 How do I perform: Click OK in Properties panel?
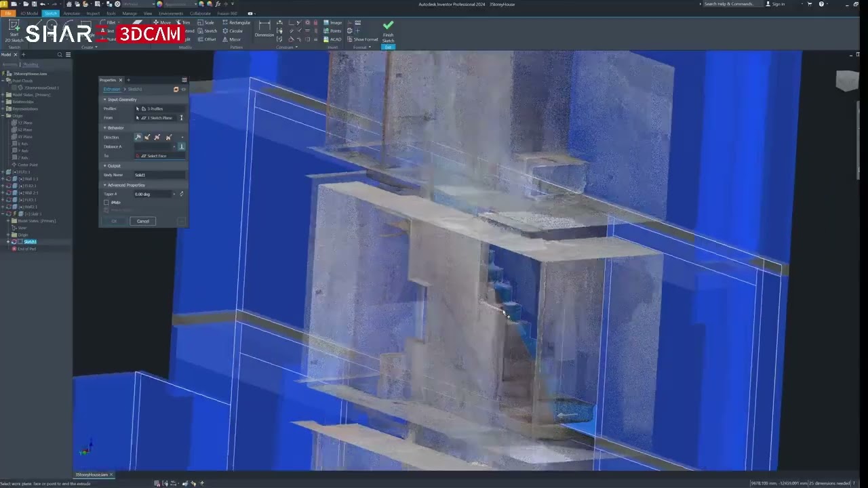[x=114, y=221]
